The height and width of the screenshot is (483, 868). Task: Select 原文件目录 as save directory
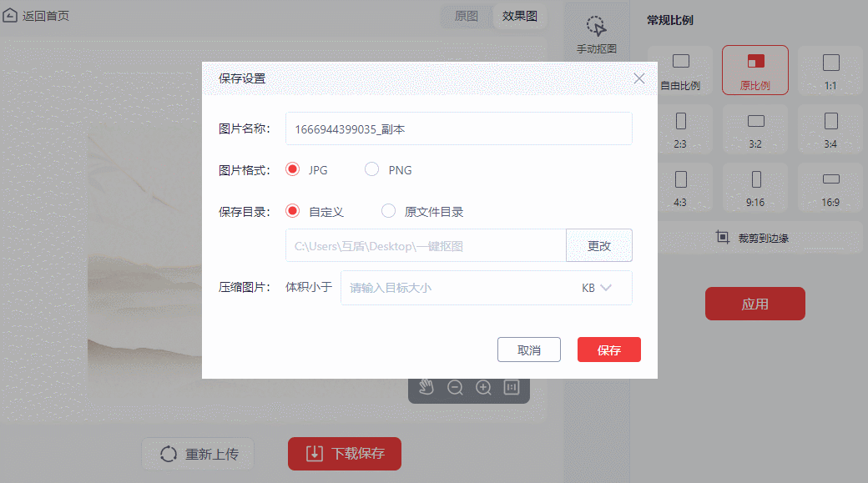click(x=388, y=211)
